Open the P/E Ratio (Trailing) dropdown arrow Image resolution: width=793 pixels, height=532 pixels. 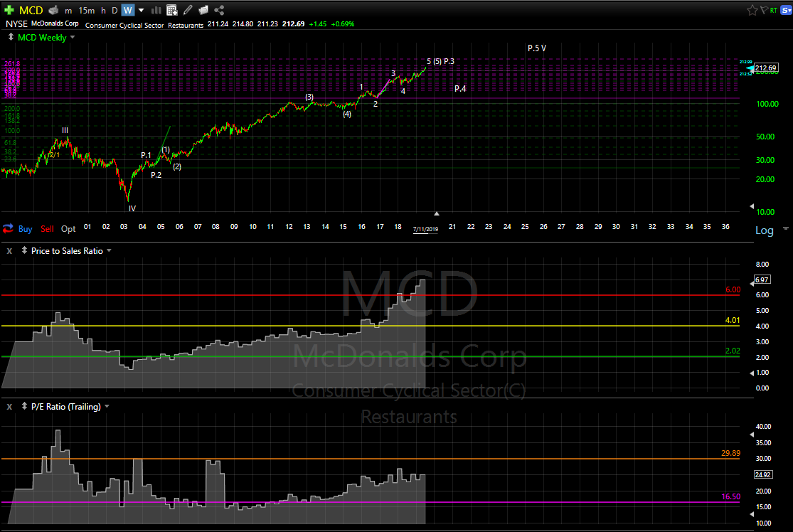click(107, 407)
